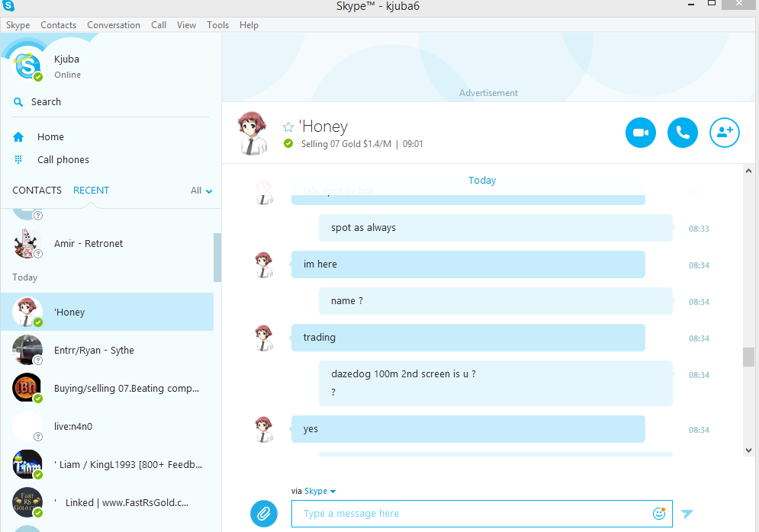This screenshot has height=532, width=759.
Task: Click the Amir - Retronet avatar
Action: [x=27, y=243]
